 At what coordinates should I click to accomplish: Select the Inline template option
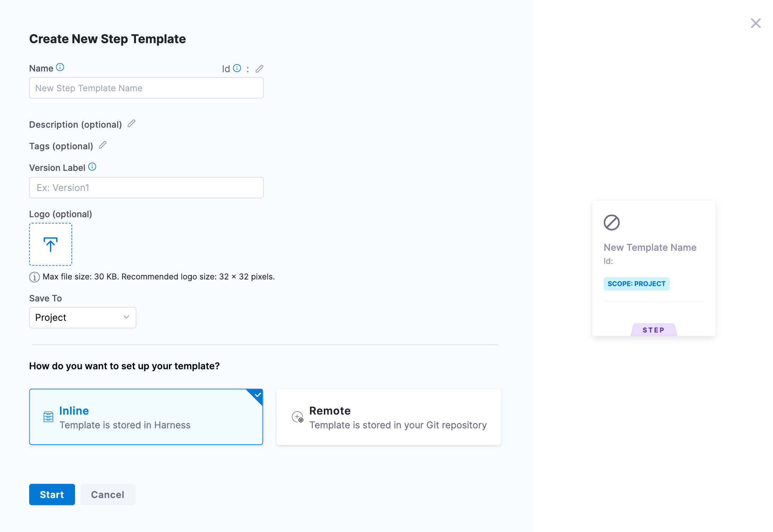146,417
